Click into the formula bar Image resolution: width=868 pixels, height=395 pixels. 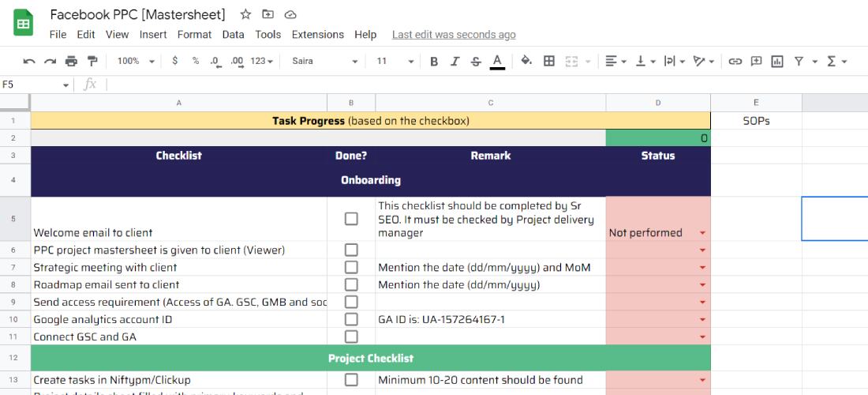(486, 85)
